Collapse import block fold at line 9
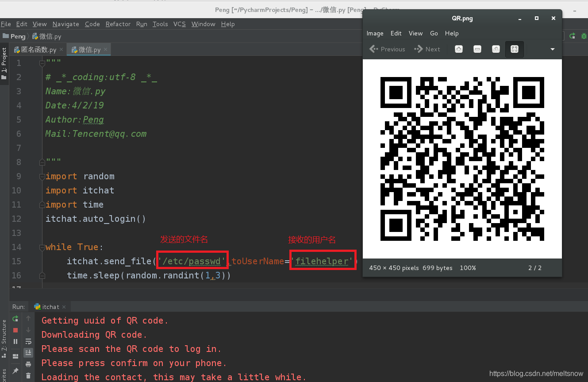 [x=42, y=176]
